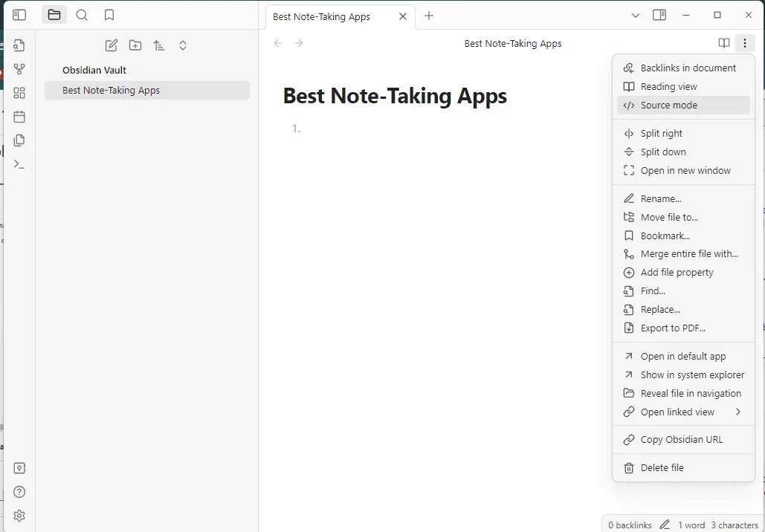Expand or collapse all folders
The height and width of the screenshot is (532, 765).
pyautogui.click(x=183, y=45)
